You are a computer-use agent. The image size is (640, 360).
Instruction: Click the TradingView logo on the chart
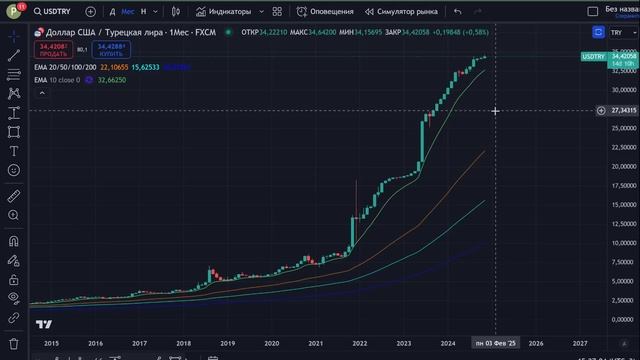44,324
